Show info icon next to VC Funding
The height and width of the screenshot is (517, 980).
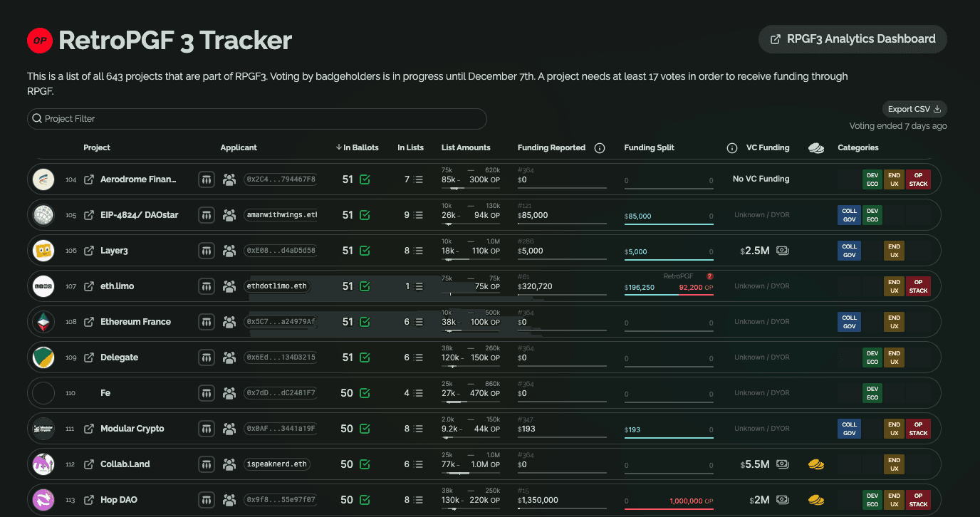731,148
